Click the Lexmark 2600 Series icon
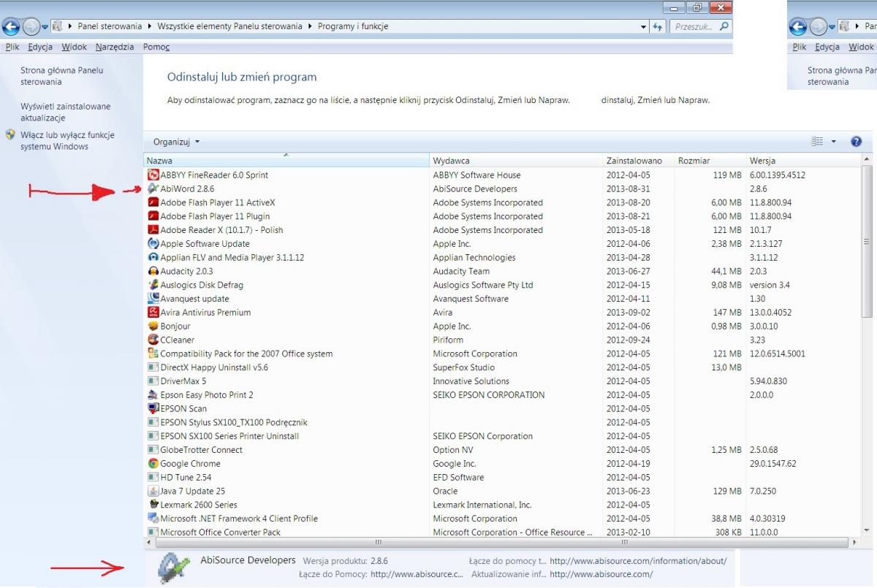 click(x=153, y=505)
